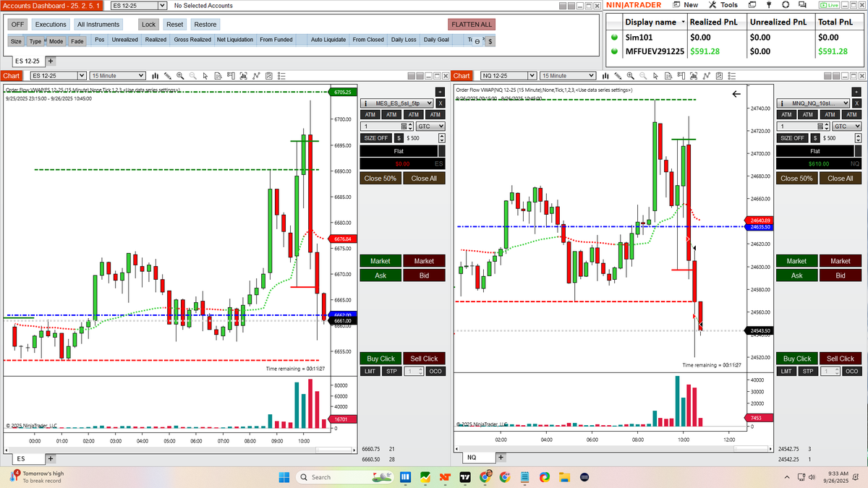This screenshot has height=488, width=868.
Task: Click the dollar icon in Accounts Dashboard columns
Action: pos(490,41)
